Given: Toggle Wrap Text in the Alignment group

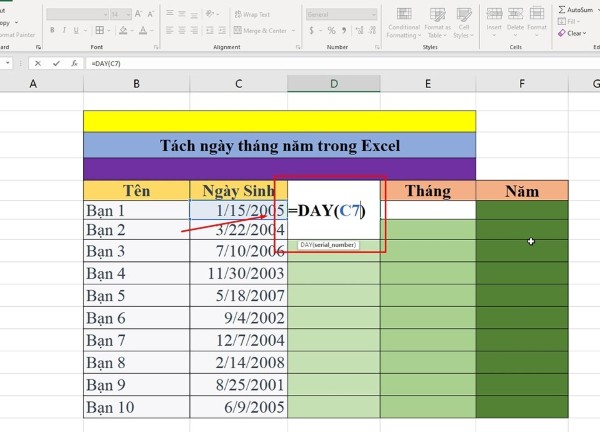Looking at the screenshot, I should pos(252,15).
